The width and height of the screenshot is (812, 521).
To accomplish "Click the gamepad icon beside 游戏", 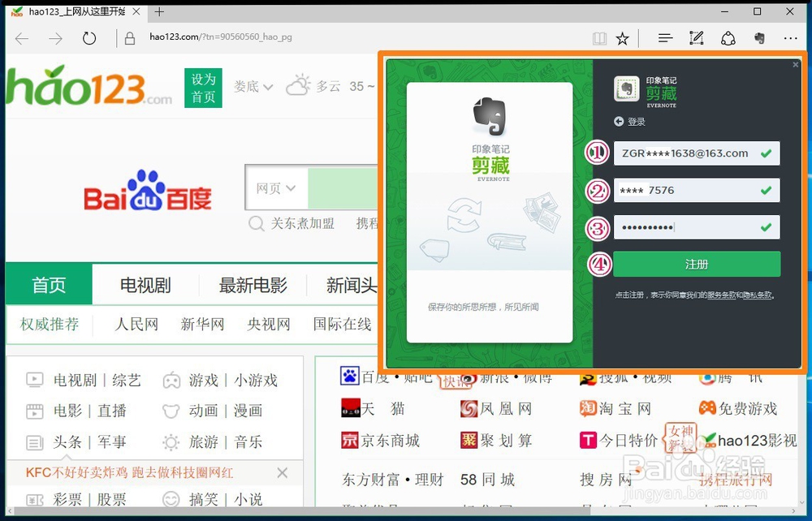I will pos(171,381).
